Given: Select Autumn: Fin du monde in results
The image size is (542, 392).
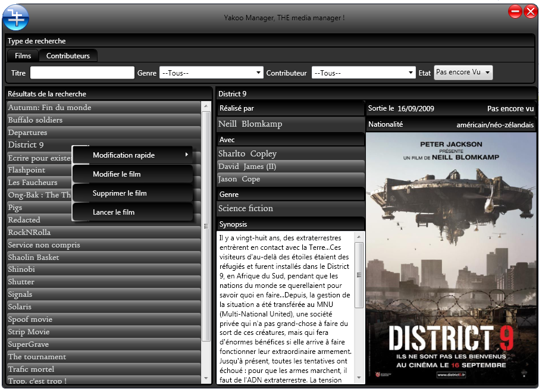Looking at the screenshot, I should [104, 107].
